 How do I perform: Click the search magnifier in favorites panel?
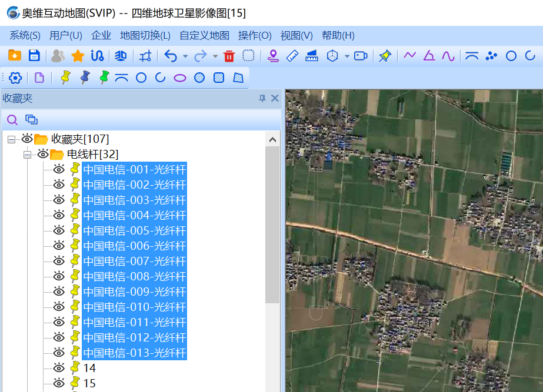coord(12,120)
